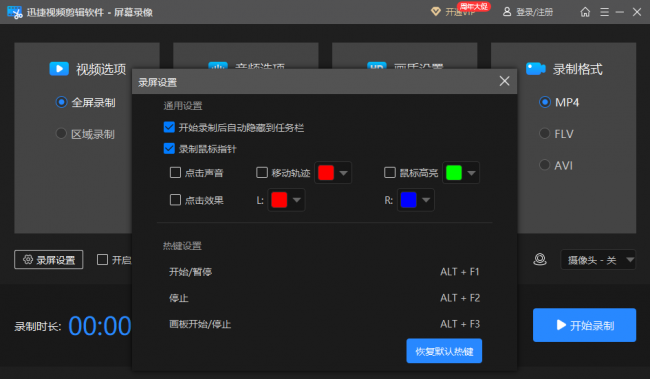This screenshot has width=650, height=379.
Task: Open the VIP diamond icon offer
Action: (x=436, y=12)
